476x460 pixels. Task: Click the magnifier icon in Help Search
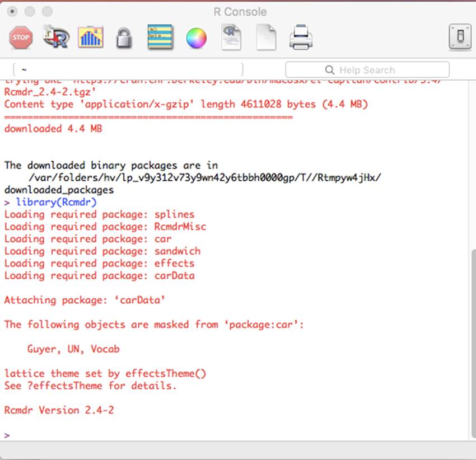[330, 70]
